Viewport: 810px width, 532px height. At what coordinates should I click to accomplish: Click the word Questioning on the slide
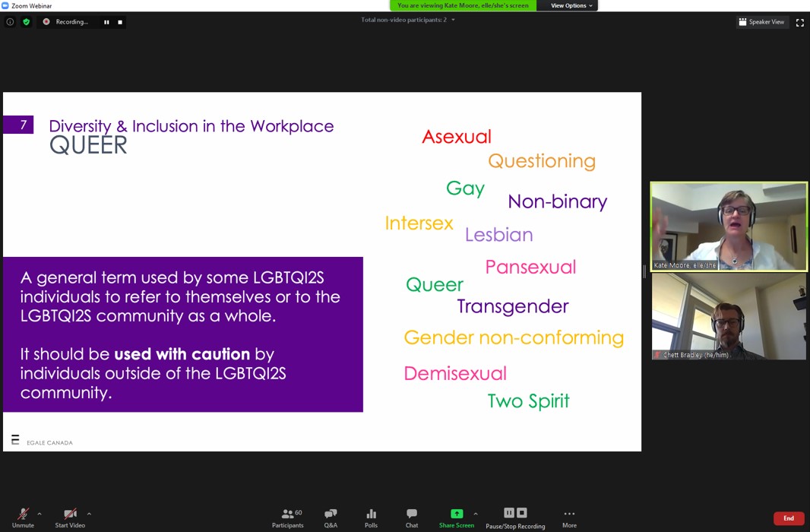[x=542, y=161]
